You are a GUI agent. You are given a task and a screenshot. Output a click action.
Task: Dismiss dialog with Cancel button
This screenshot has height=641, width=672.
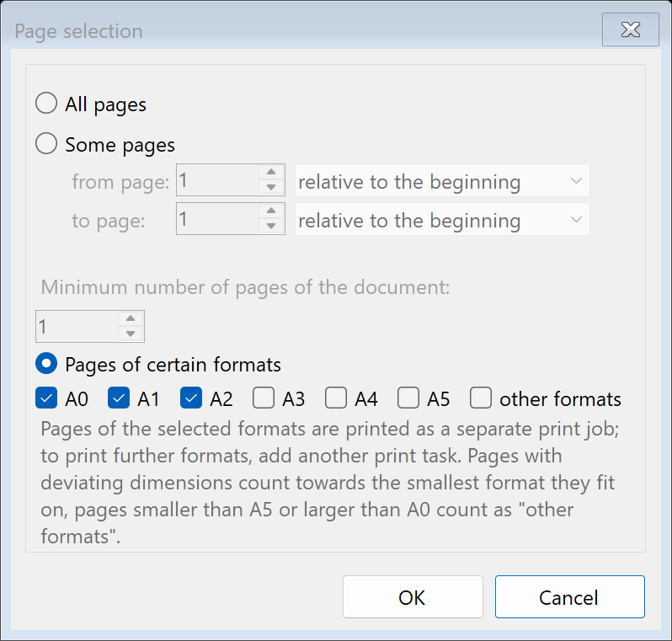coord(569,597)
